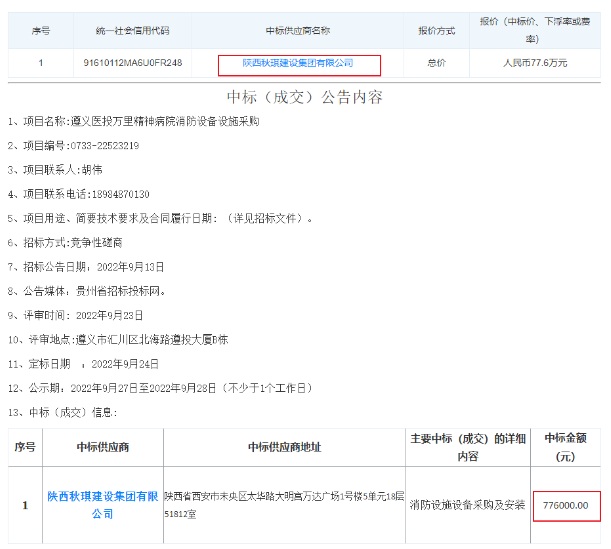Click the project name line 遵义医投万里精神病院
611x549 pixels.
(x=135, y=122)
